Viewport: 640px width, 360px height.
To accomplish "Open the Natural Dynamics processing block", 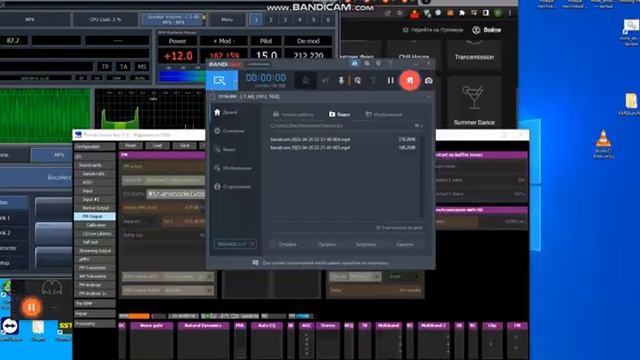I will pyautogui.click(x=204, y=326).
